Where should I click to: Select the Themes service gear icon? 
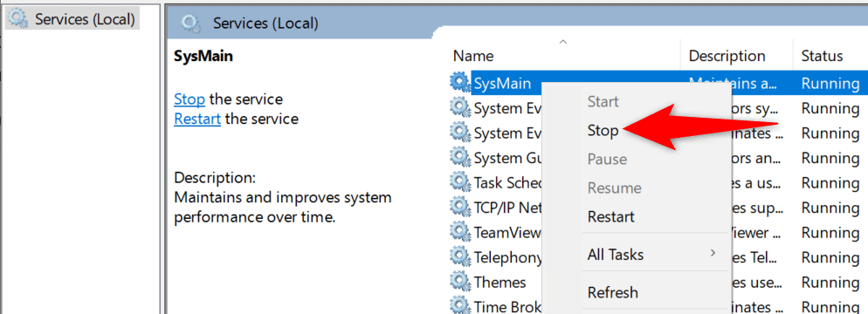[459, 282]
